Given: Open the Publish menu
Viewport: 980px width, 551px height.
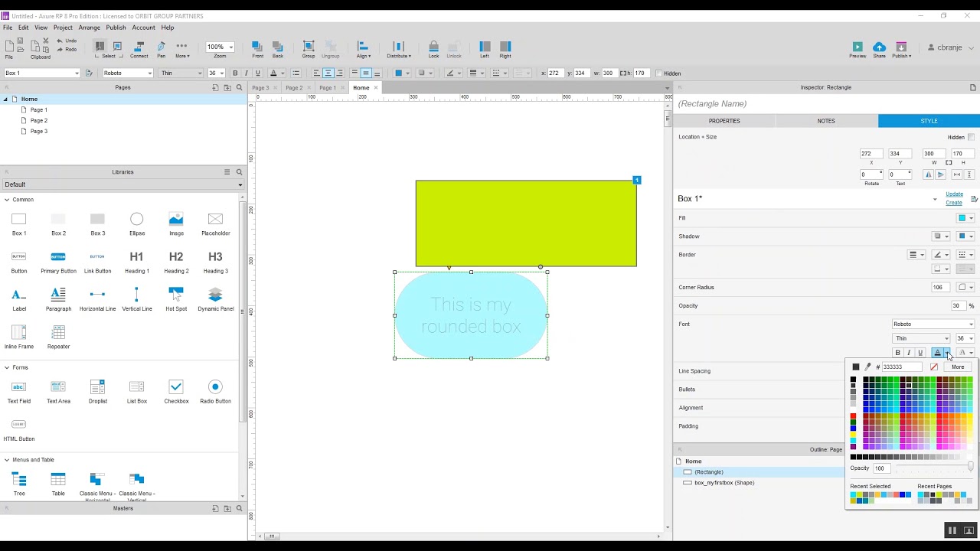Looking at the screenshot, I should coord(116,28).
